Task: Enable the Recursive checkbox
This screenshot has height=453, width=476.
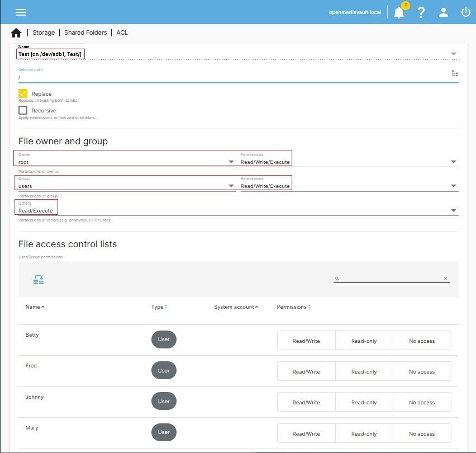Action: coord(22,110)
